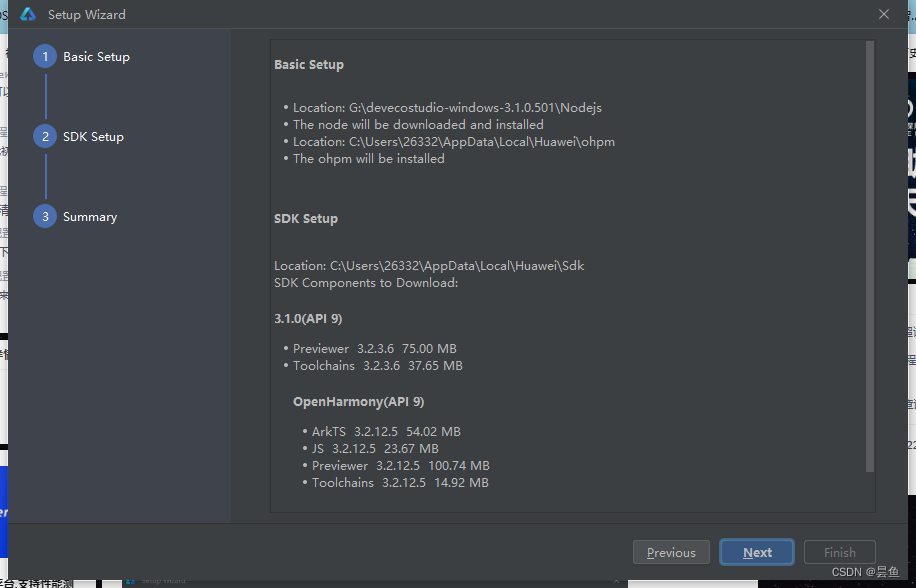Click the Next button
This screenshot has height=588, width=916.
(757, 552)
